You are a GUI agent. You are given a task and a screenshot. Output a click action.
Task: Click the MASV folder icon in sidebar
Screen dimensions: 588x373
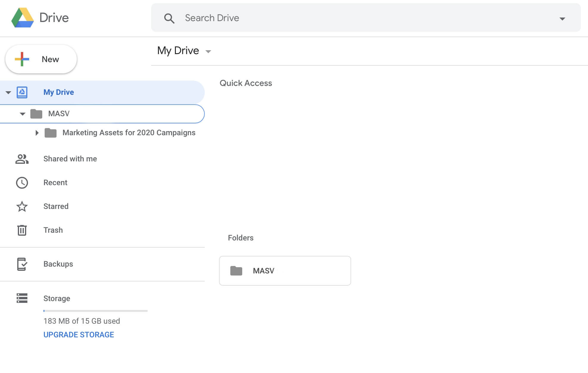(36, 114)
